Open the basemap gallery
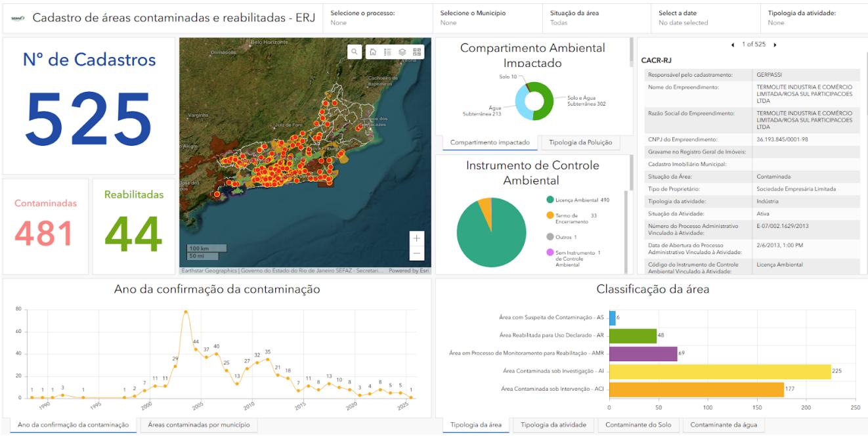 (417, 52)
